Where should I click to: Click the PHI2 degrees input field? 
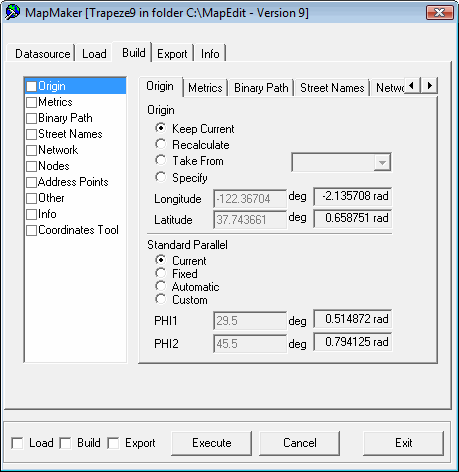tap(250, 344)
